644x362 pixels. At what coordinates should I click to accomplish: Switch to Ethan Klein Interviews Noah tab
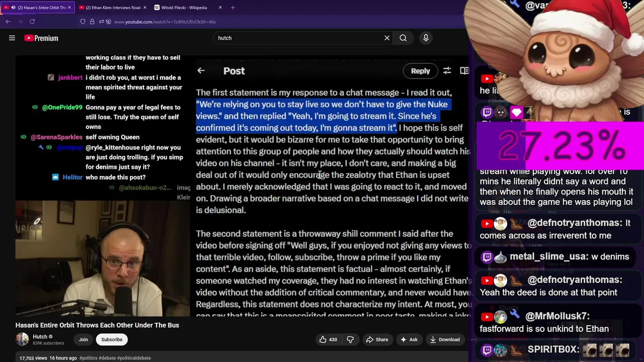pyautogui.click(x=113, y=8)
